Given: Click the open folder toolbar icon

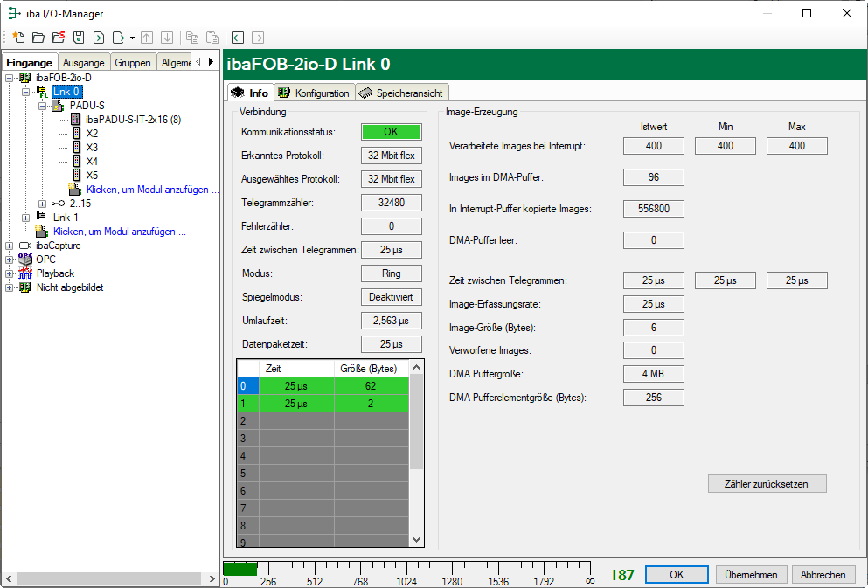Looking at the screenshot, I should pos(38,38).
